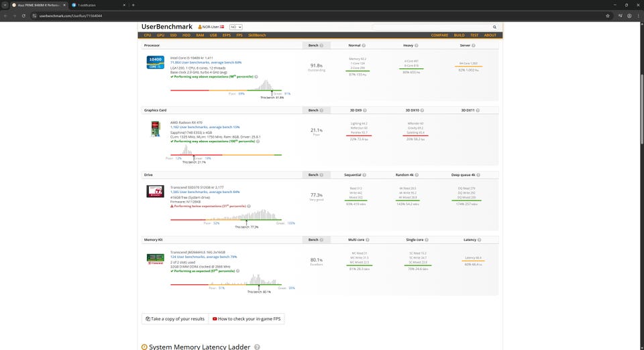644x350 pixels.
Task: Click the NOR-User profile icon
Action: tap(200, 27)
